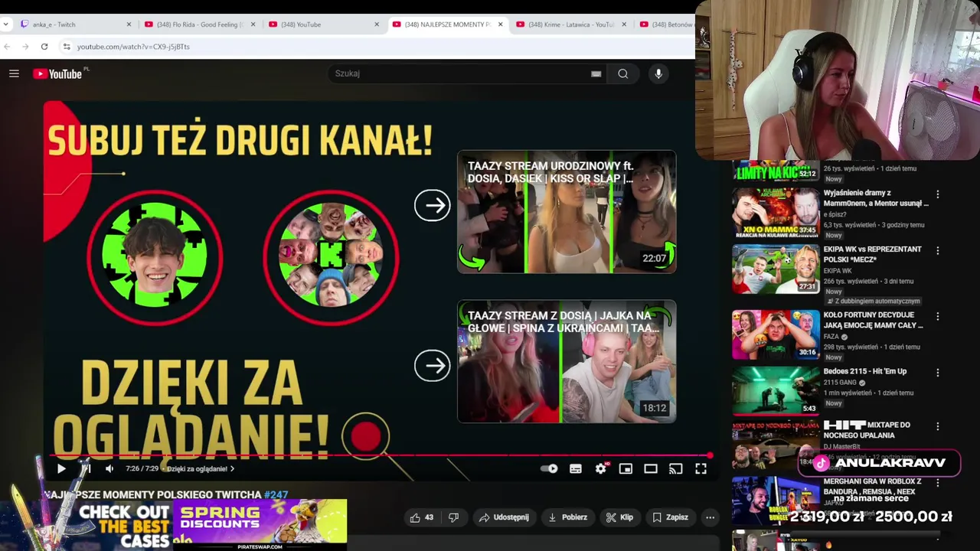Open options for 'EKIPA WK vs REPREZENTANT' video
Image resolution: width=980 pixels, height=551 pixels.
coord(937,250)
